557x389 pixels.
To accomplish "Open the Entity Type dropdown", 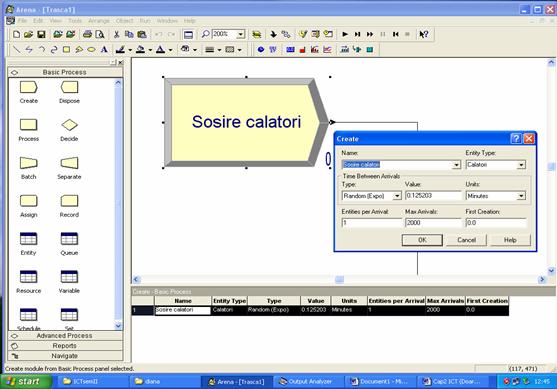I will pos(521,165).
